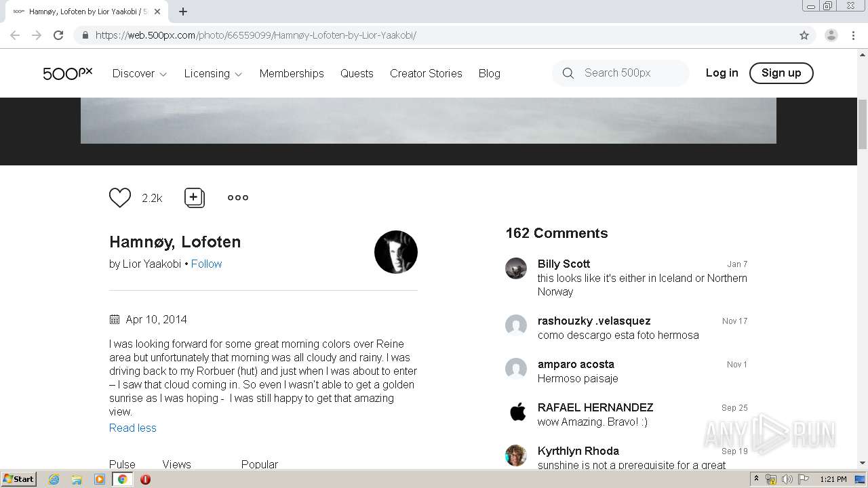
Task: Bookmark this page with star icon
Action: click(x=804, y=35)
